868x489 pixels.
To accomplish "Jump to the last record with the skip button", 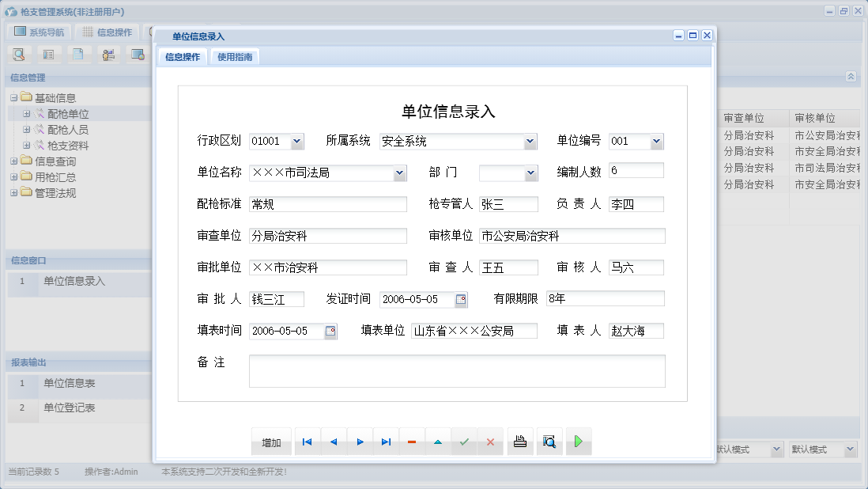I will click(386, 442).
